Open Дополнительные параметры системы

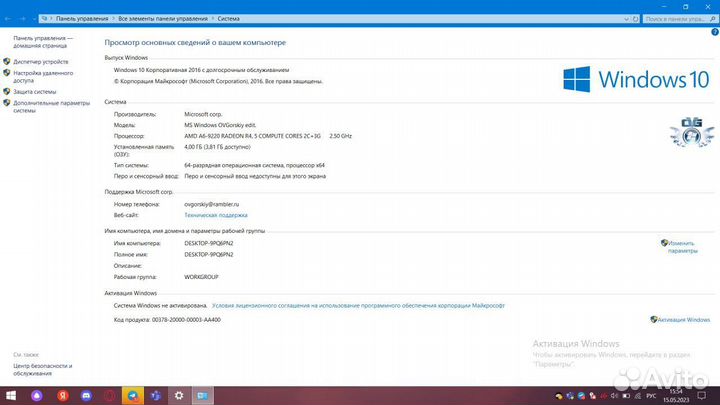(x=51, y=107)
